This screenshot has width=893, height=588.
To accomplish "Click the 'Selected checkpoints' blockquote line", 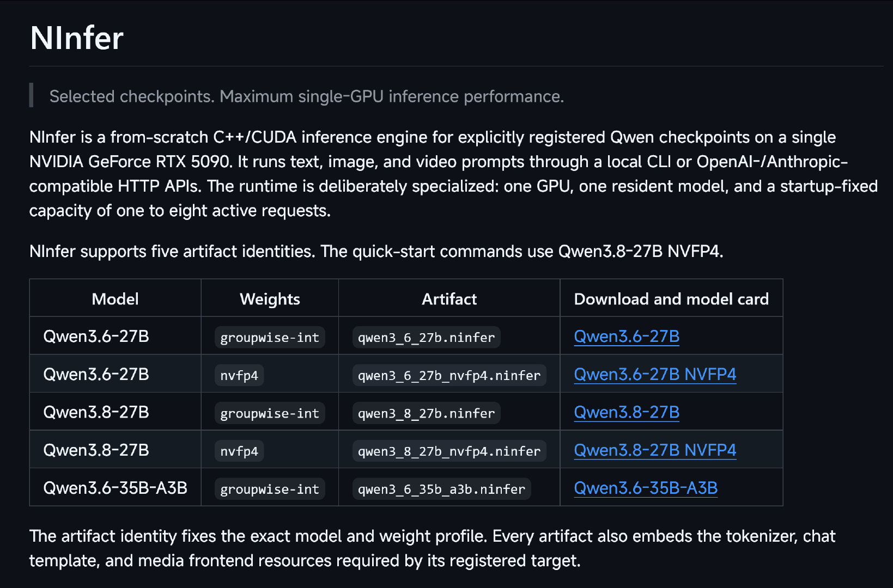I will pyautogui.click(x=307, y=96).
